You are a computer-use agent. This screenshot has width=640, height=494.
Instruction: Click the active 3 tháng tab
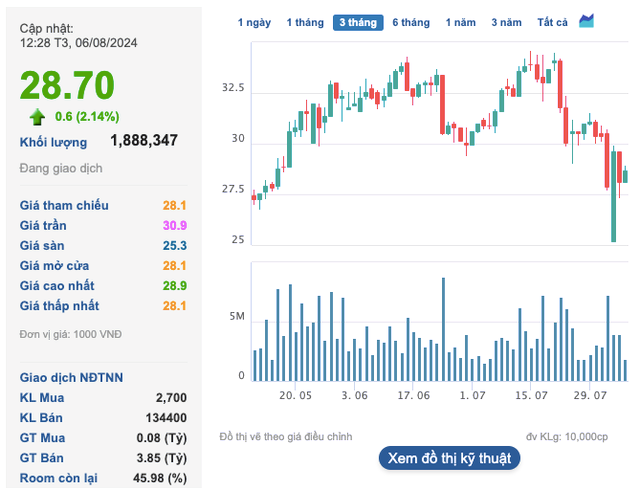[x=358, y=22]
